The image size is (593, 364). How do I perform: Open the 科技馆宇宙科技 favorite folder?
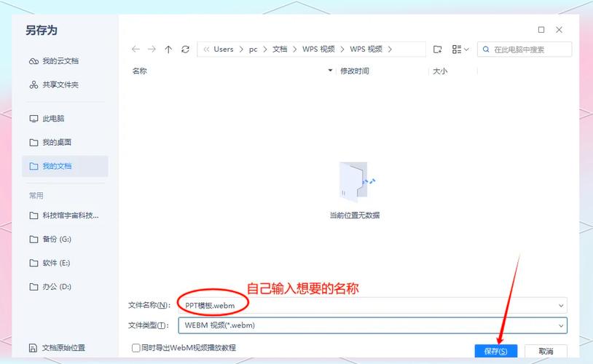click(x=65, y=215)
